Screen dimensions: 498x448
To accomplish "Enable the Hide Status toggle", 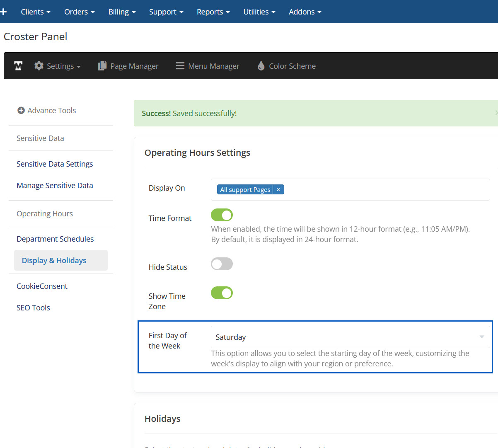I will pos(222,264).
